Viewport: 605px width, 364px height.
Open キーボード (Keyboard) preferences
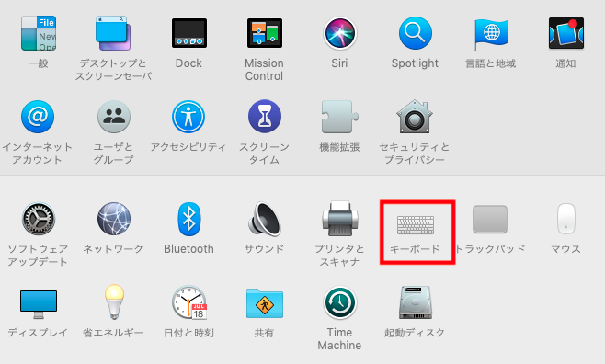point(416,225)
